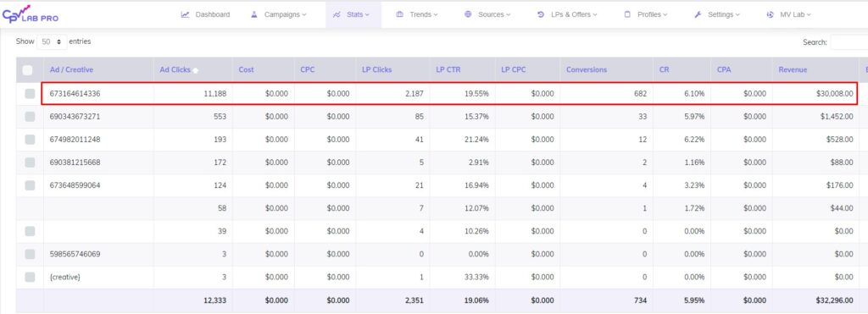This screenshot has width=868, height=314.
Task: Check the box for row 674982011248
Action: (30, 140)
